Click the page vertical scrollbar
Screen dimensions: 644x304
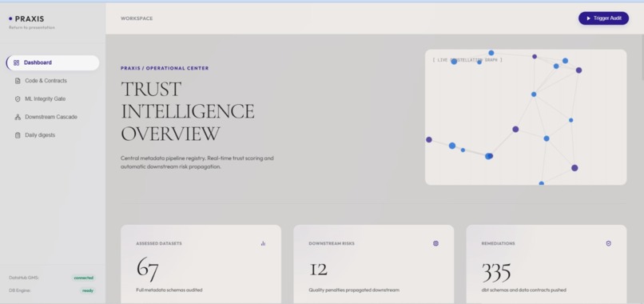click(x=642, y=58)
